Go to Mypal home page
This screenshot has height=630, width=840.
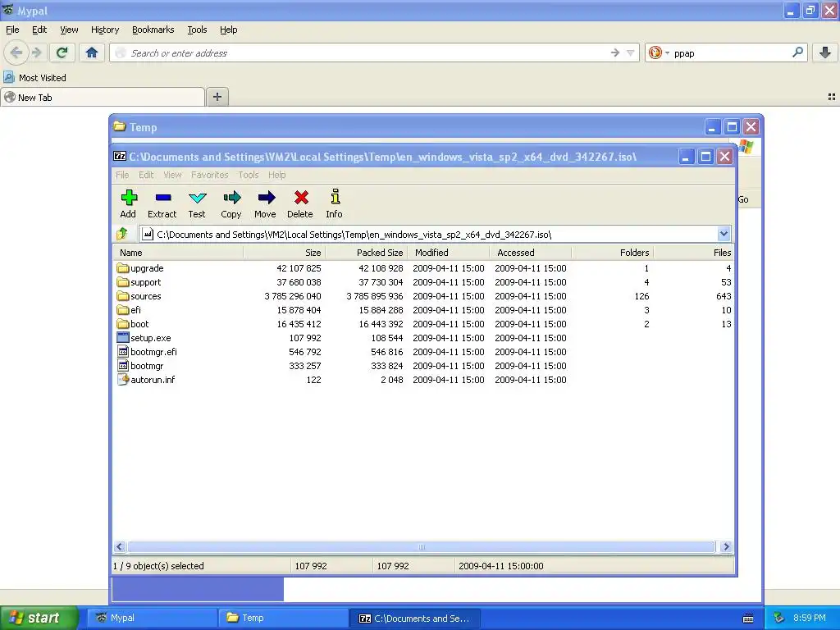92,52
